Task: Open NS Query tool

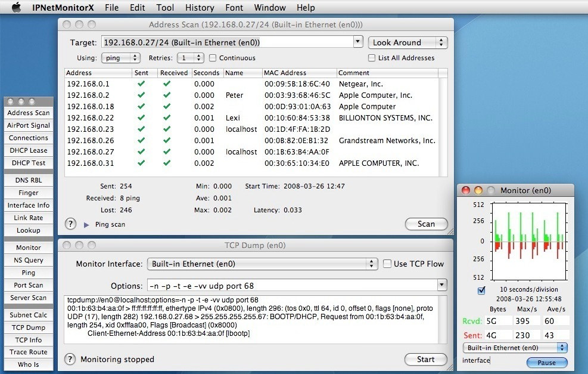Action: coord(29,260)
